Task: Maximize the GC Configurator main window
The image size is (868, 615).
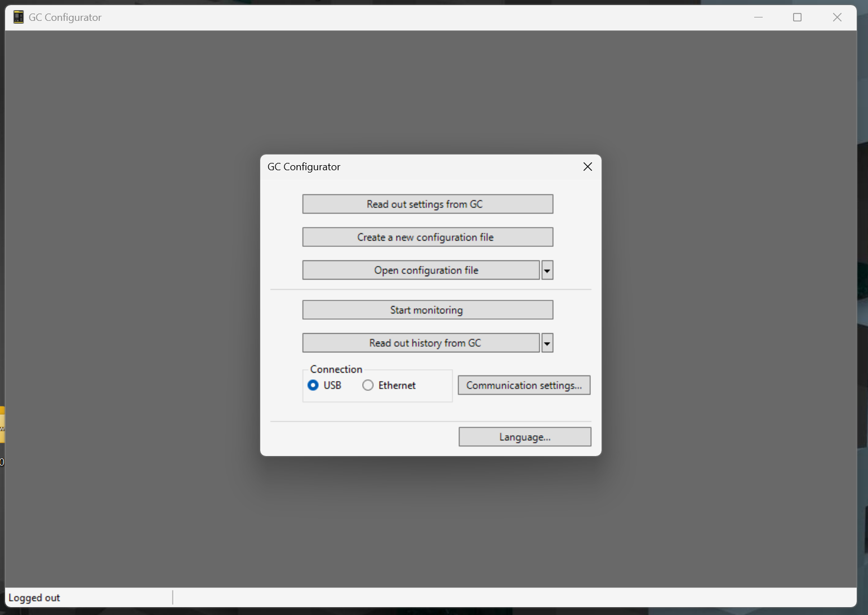Action: [x=797, y=17]
